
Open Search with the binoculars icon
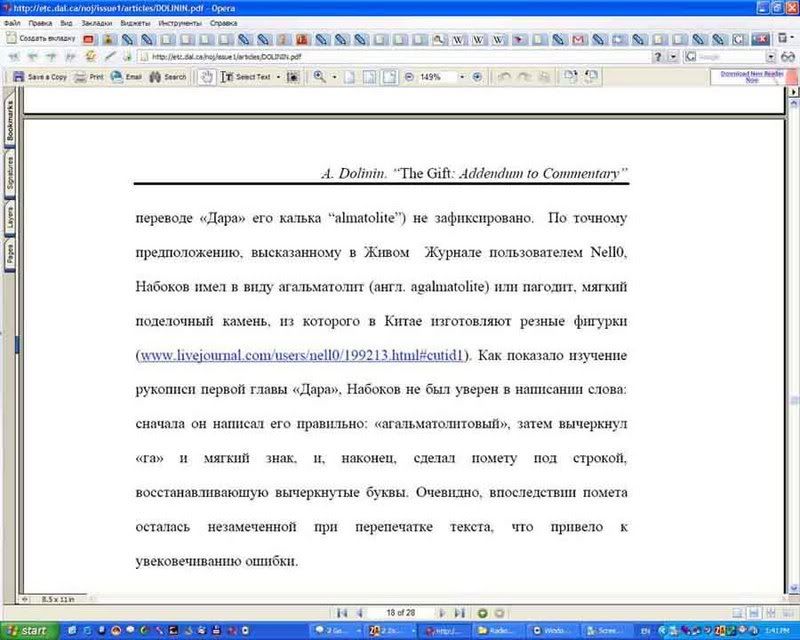pyautogui.click(x=168, y=77)
